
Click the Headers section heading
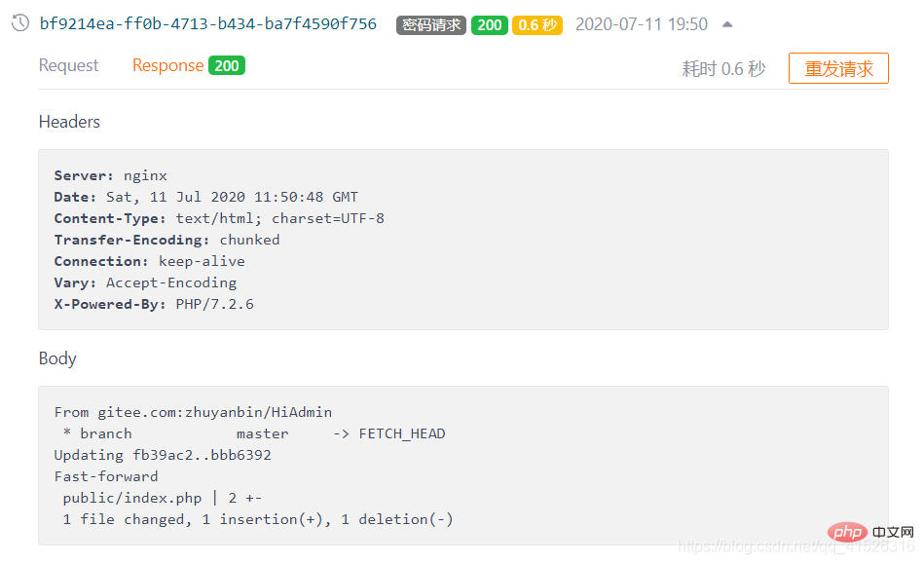point(69,122)
